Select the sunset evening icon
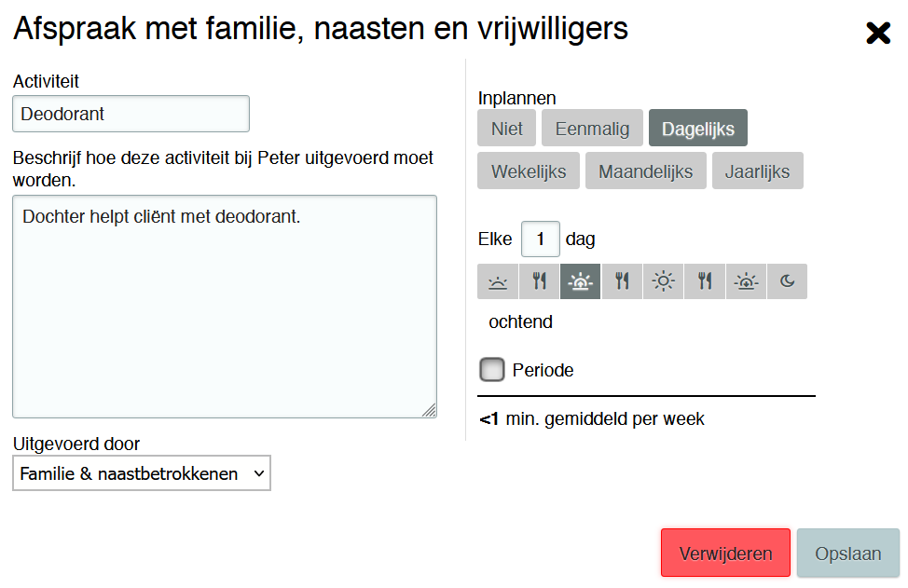Screen dimensions: 908x588 [746, 281]
